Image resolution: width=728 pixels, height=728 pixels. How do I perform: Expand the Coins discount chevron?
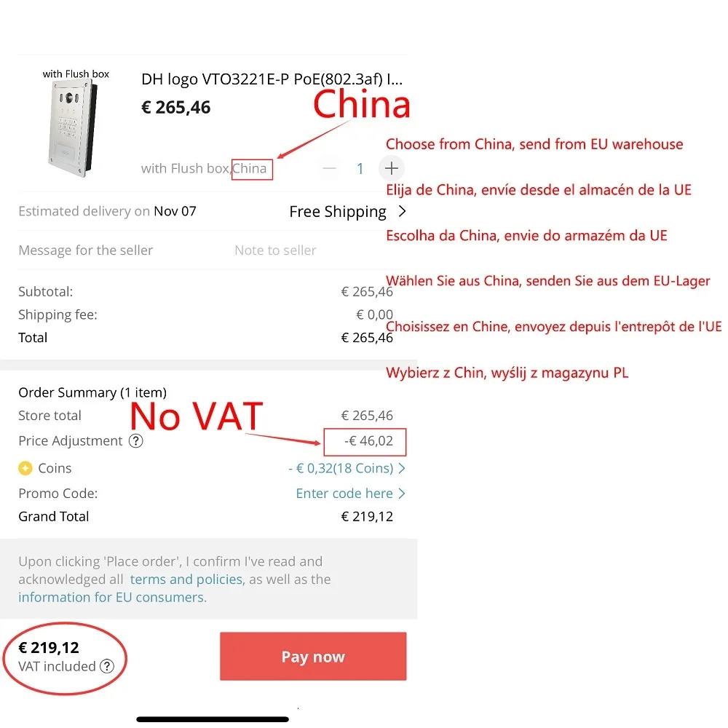click(x=402, y=468)
